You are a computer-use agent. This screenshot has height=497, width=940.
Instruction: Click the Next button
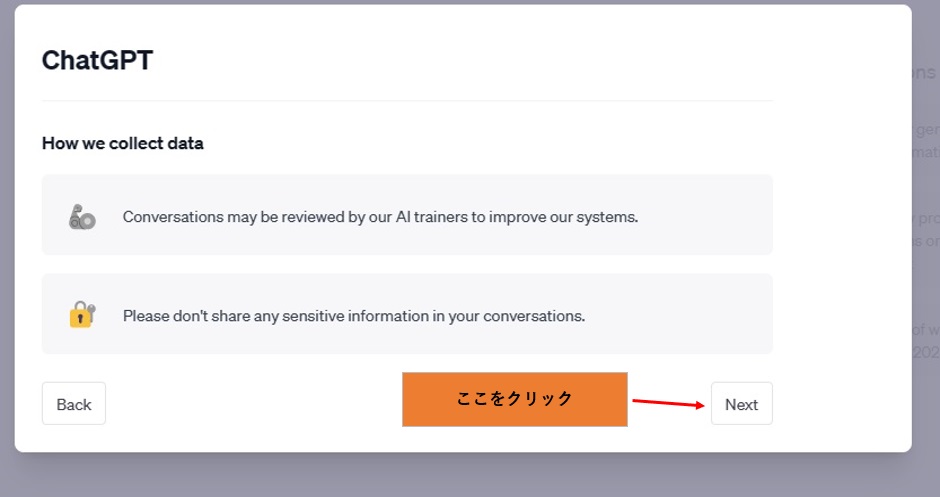(741, 404)
